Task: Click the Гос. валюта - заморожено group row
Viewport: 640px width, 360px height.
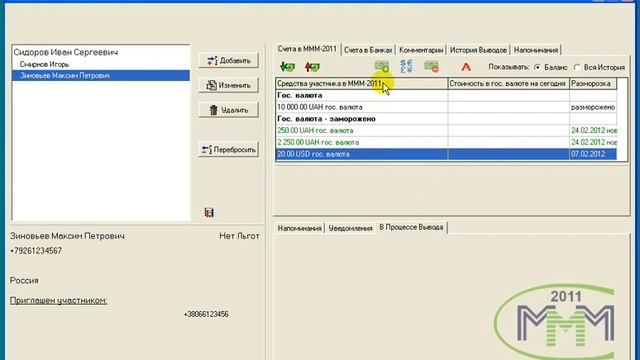Action: pos(446,119)
